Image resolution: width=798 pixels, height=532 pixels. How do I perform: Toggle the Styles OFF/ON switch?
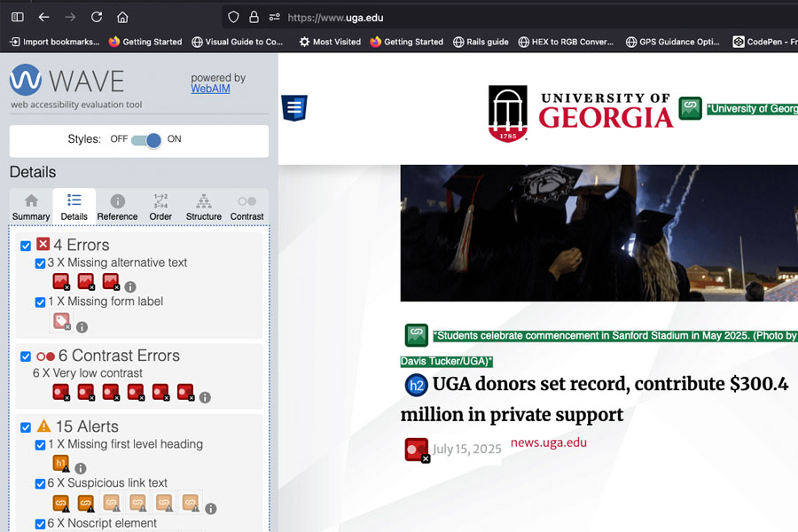click(146, 140)
